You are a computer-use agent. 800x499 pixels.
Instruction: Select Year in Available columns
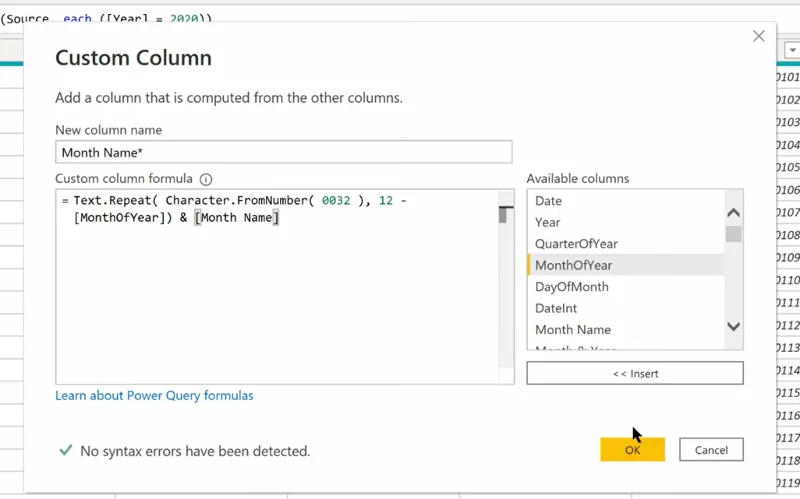click(626, 222)
